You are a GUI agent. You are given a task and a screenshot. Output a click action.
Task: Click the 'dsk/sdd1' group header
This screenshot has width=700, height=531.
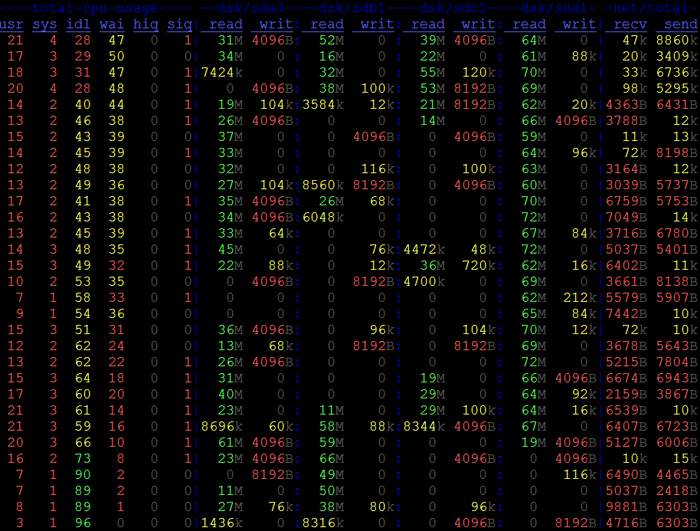(x=554, y=8)
